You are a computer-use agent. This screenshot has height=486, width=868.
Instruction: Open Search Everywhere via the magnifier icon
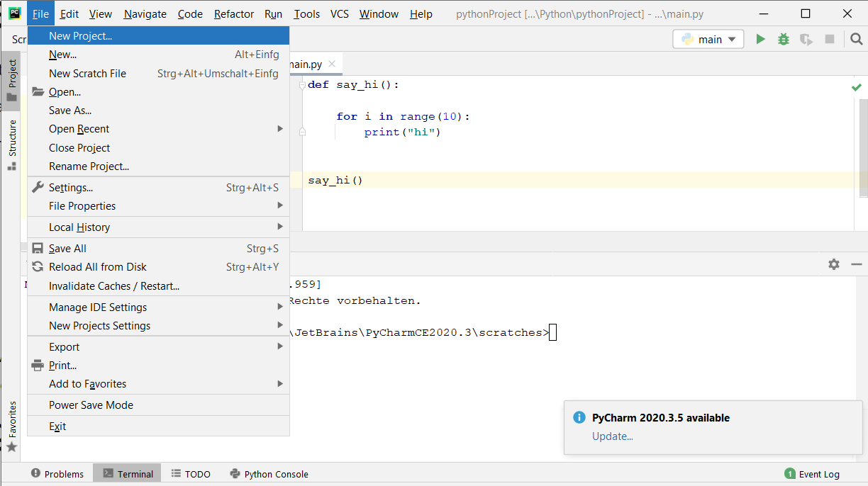point(856,39)
